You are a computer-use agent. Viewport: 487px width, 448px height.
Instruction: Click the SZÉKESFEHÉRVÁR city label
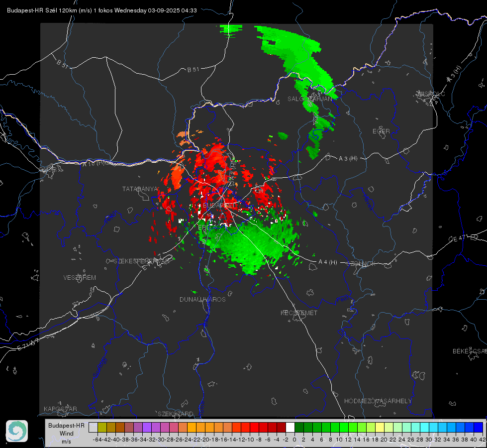143,261
